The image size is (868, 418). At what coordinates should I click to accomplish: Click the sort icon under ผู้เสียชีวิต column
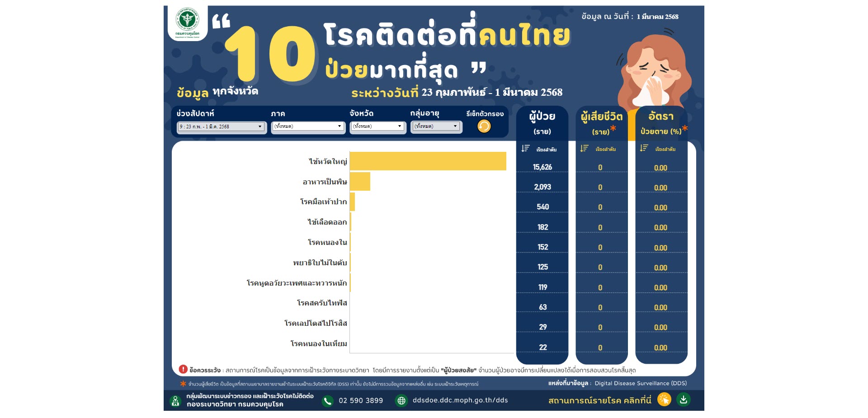pos(583,148)
